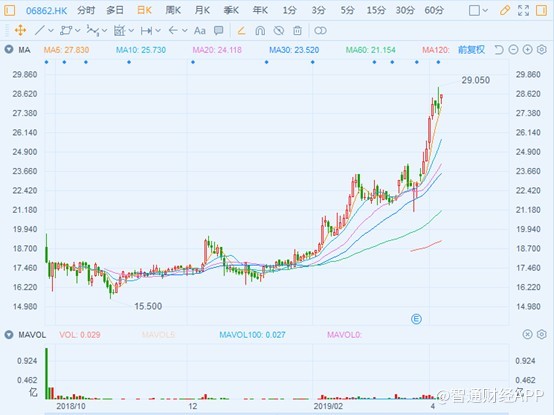This screenshot has width=554, height=415.
Task: Click the 06862.HK stock code
Action: point(46,11)
